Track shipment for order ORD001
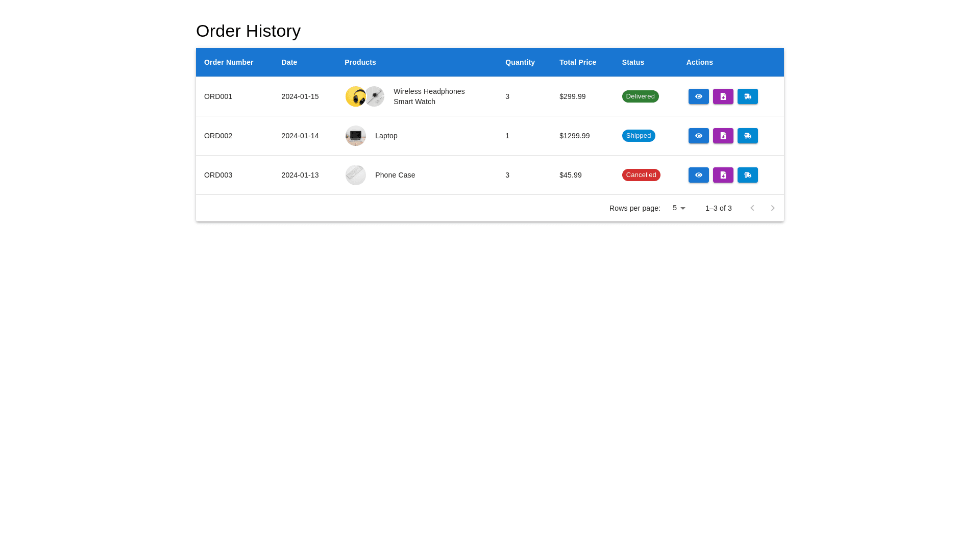 coord(747,96)
